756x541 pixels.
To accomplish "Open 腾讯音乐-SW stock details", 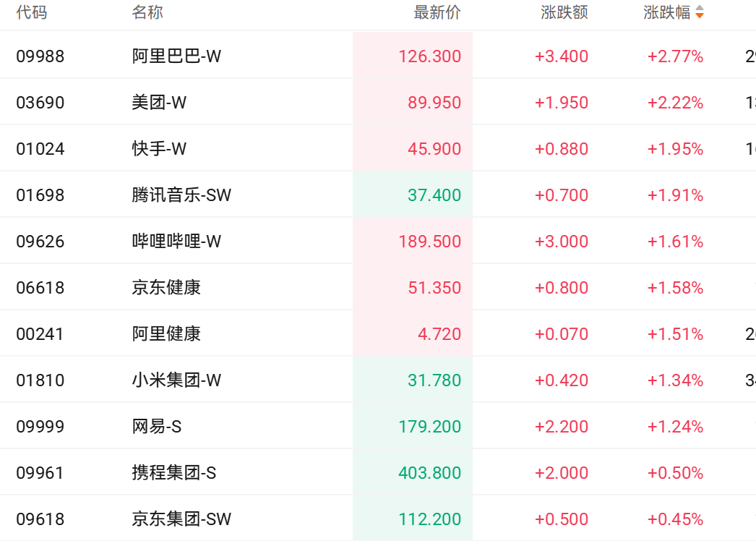I will (x=181, y=195).
